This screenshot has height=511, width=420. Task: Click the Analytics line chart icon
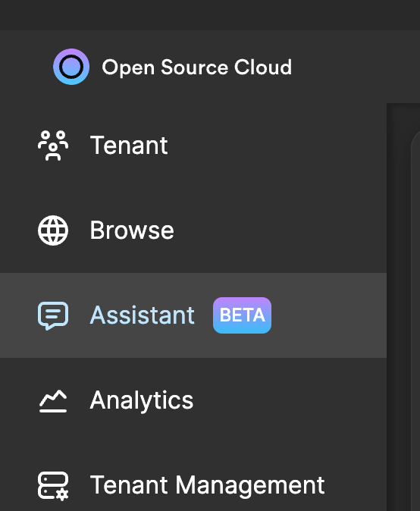click(x=53, y=401)
